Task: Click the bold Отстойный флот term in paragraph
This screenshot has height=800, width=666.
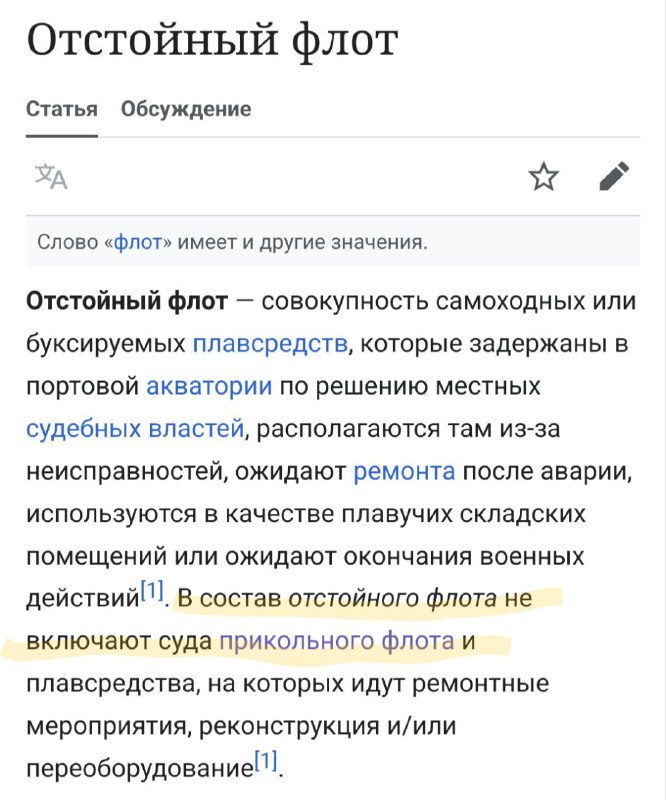Action: (127, 301)
